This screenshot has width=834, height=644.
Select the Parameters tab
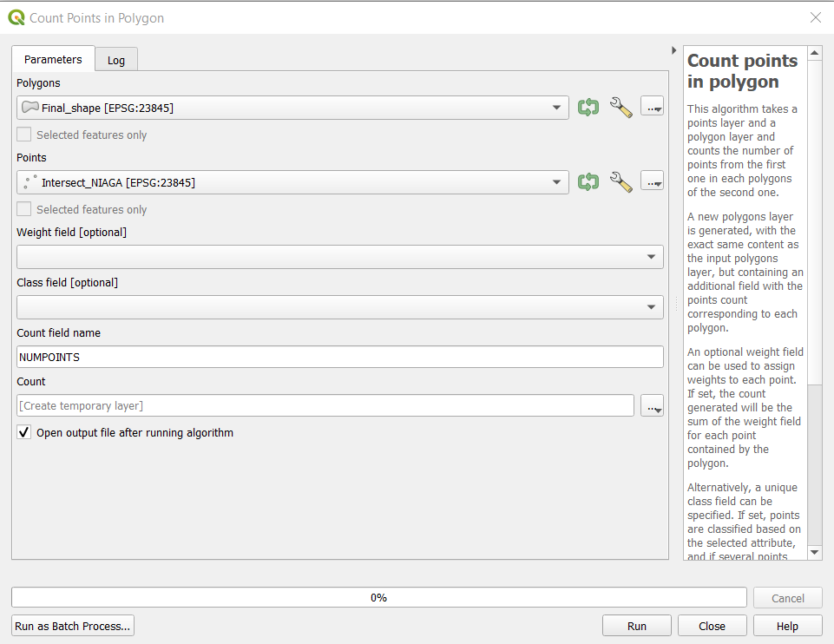(53, 60)
